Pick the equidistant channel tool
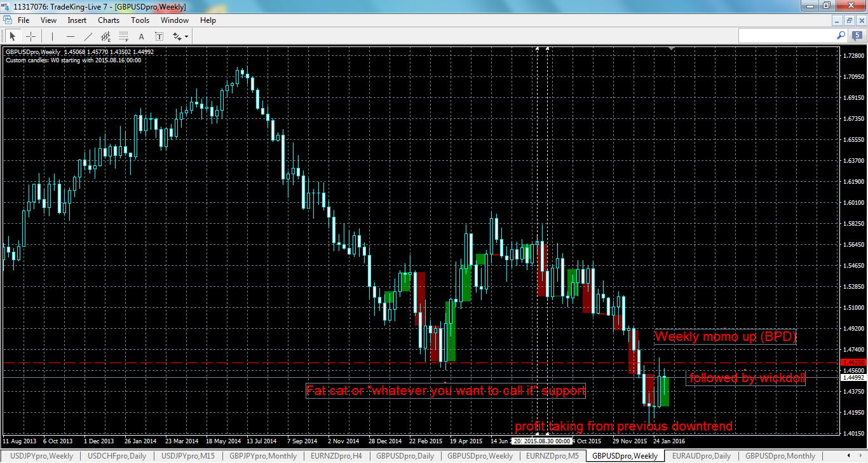868x463 pixels. coord(106,36)
